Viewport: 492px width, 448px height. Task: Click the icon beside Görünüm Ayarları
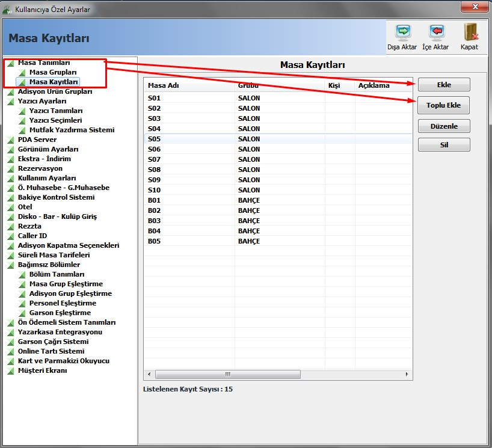(x=11, y=150)
